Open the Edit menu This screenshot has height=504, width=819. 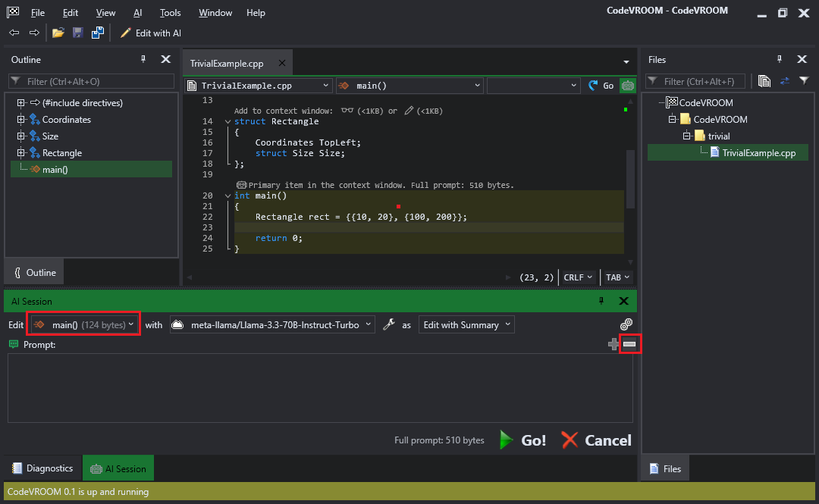(x=71, y=13)
